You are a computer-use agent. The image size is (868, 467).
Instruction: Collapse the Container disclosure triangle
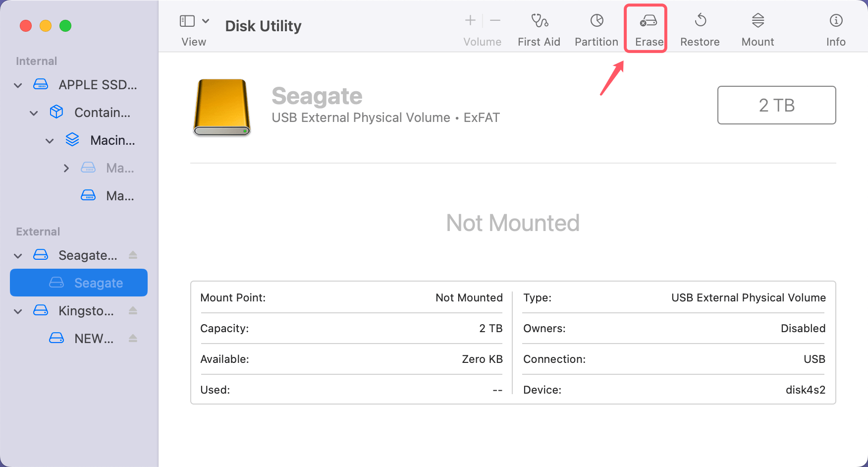click(34, 113)
